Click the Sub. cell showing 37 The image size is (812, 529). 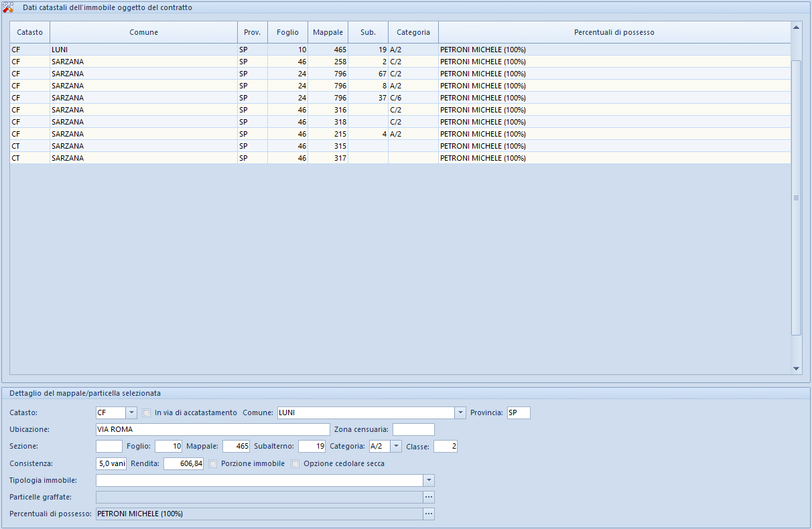[368, 98]
